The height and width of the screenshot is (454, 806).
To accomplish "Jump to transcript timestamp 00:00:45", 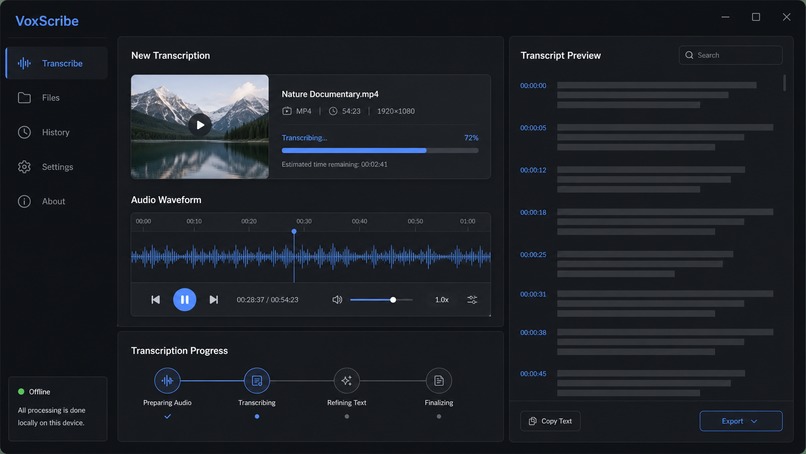I will pyautogui.click(x=533, y=374).
